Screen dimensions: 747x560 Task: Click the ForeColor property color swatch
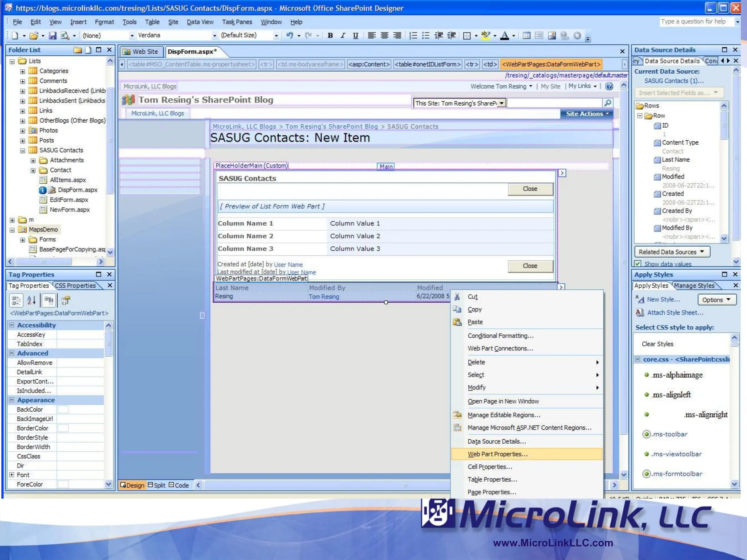pyautogui.click(x=63, y=484)
